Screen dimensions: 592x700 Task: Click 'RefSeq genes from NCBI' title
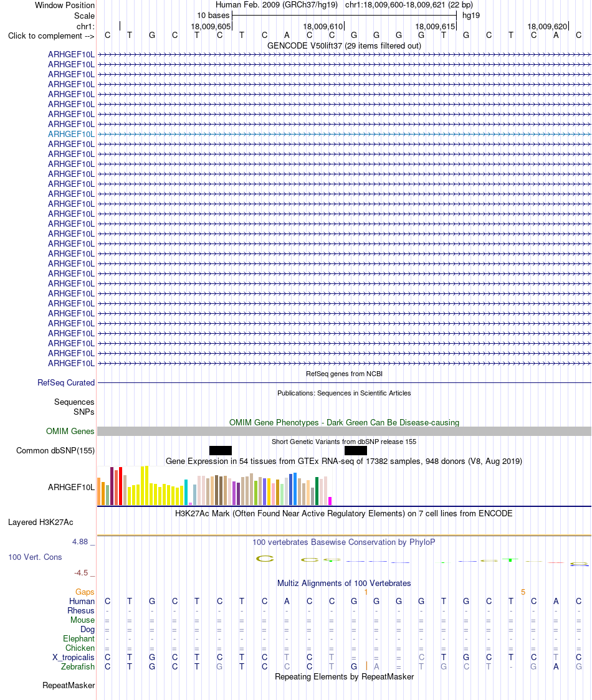[x=344, y=374]
